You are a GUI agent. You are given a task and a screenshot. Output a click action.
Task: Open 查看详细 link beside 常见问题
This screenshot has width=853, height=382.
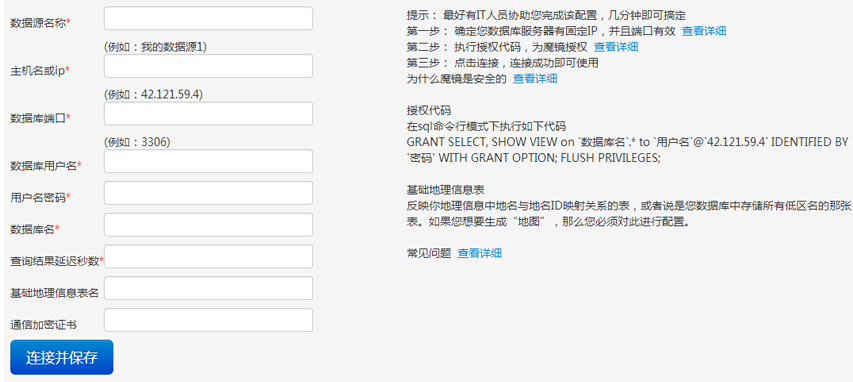(479, 253)
